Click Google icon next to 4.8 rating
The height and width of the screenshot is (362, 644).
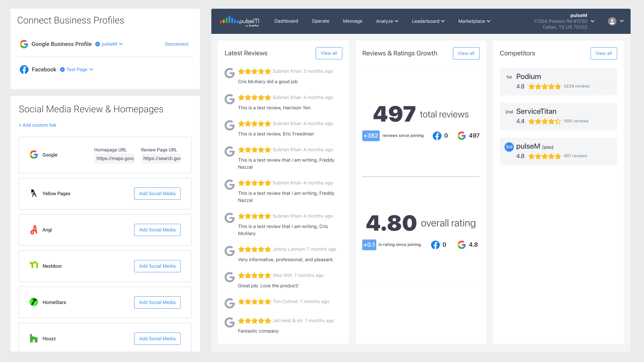click(x=462, y=245)
